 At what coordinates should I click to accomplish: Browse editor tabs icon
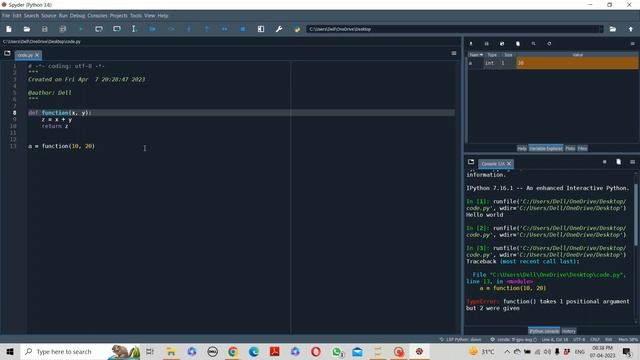pos(7,53)
